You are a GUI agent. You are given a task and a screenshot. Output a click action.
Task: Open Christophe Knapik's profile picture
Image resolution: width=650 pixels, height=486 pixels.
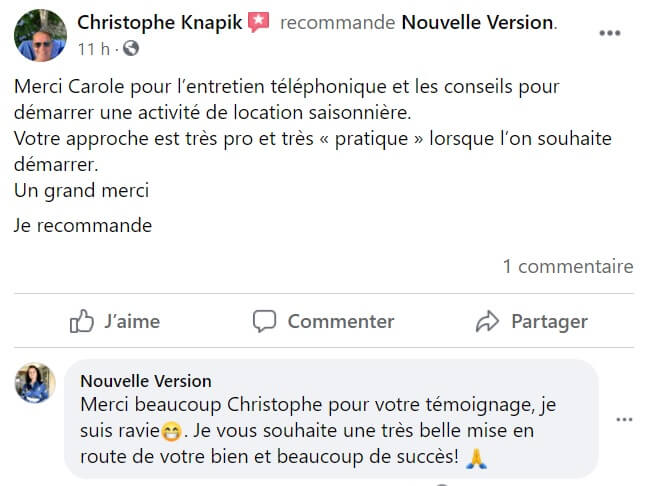pos(40,35)
